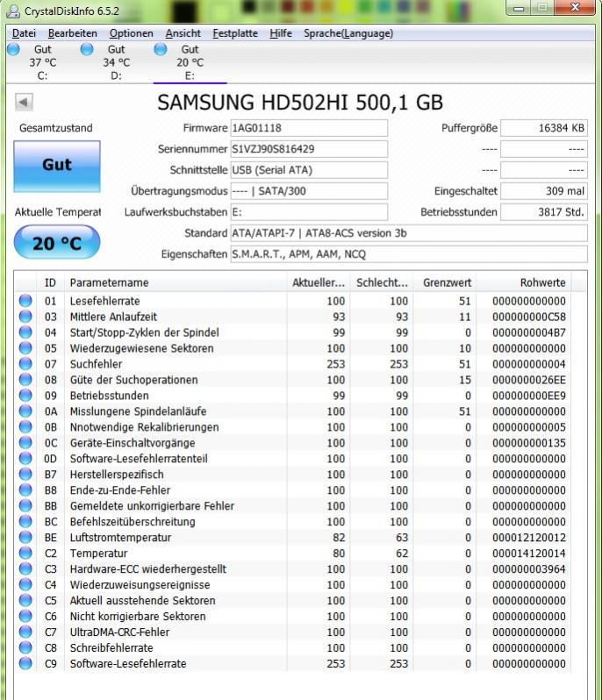Click the previous disk arrow button
The image size is (602, 700).
(x=24, y=103)
